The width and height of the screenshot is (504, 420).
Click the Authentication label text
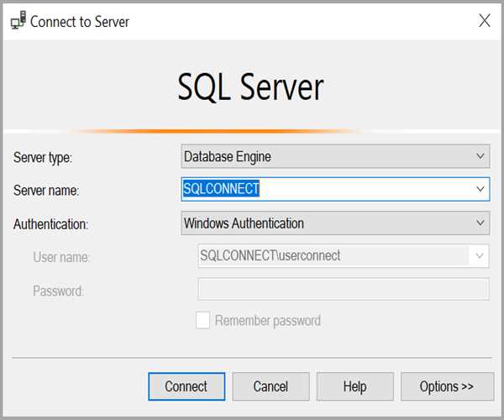coord(52,224)
